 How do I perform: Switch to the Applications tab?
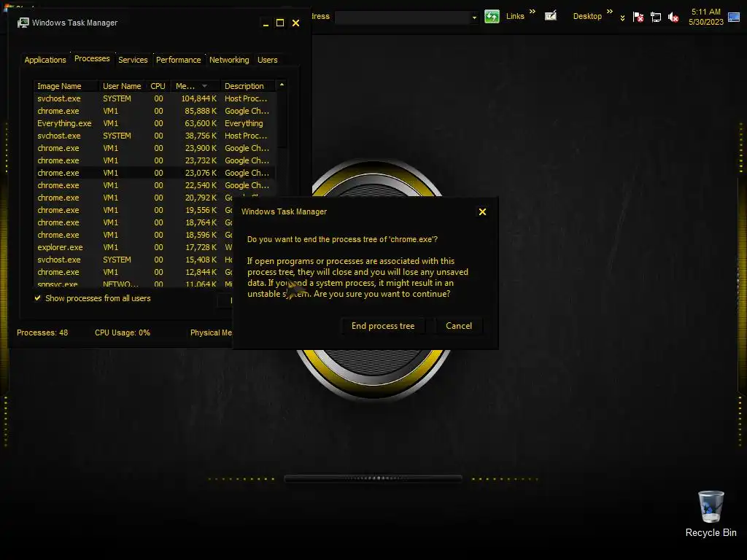[45, 60]
